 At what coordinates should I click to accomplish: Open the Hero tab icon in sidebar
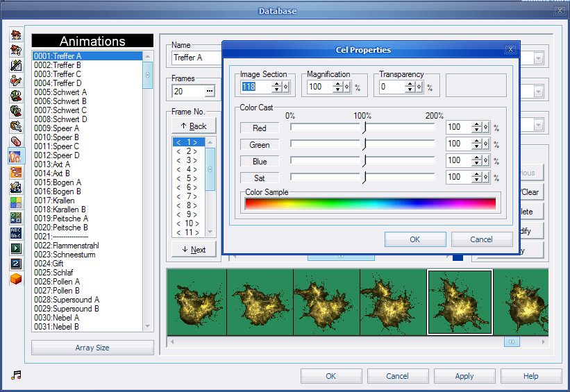point(16,35)
